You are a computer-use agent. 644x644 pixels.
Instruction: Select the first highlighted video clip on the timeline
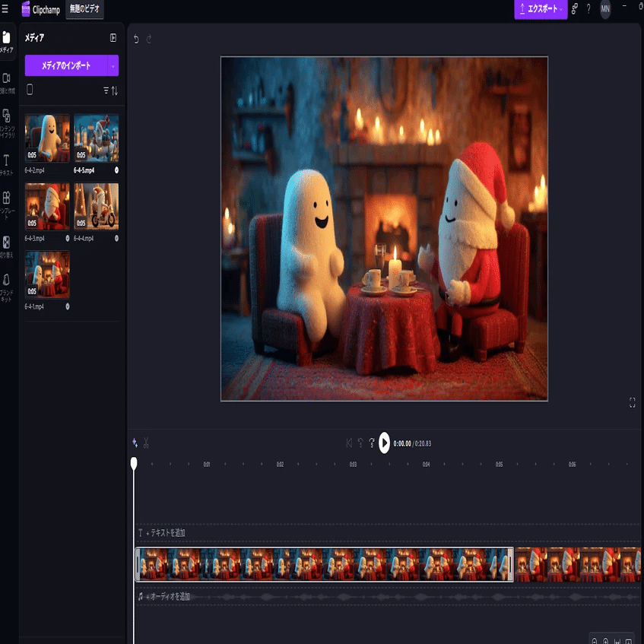pyautogui.click(x=325, y=564)
